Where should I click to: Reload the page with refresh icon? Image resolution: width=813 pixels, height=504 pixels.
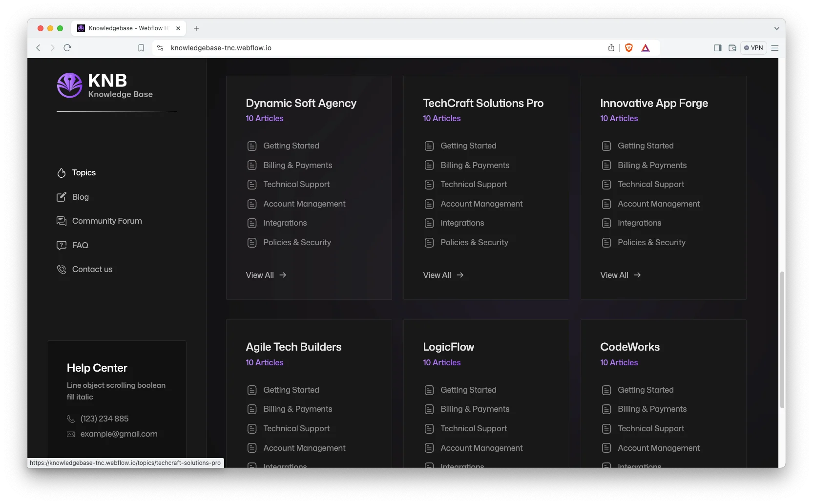67,48
